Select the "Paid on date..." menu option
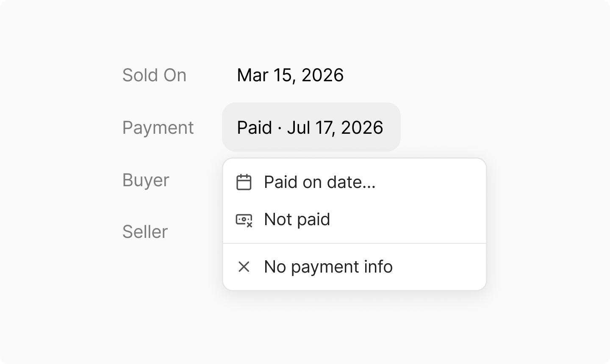This screenshot has height=364, width=610. [x=355, y=182]
